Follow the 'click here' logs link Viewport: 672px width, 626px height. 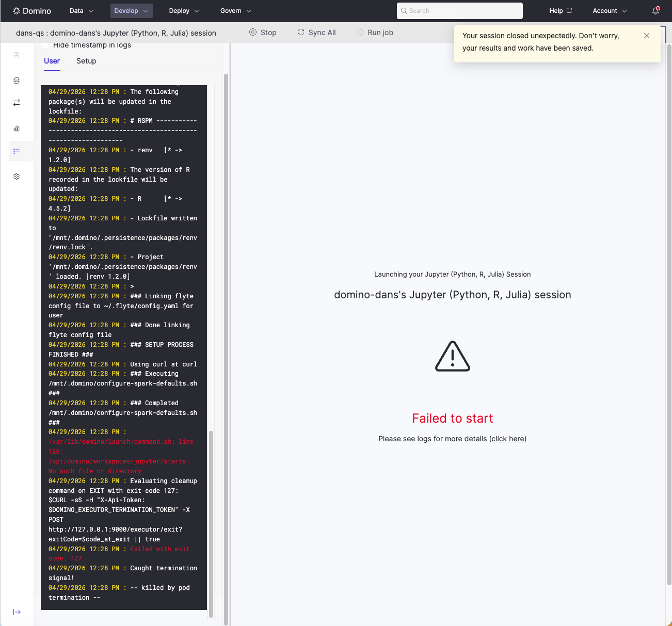(x=508, y=439)
